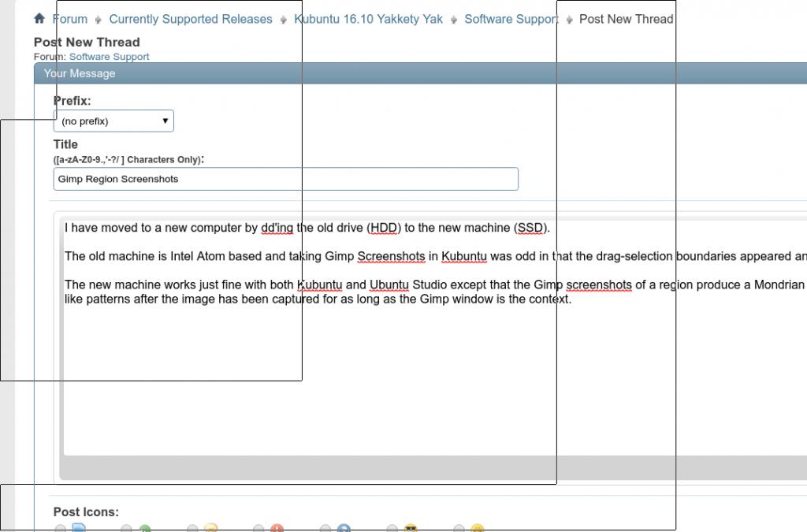Click the Title field containing Gimp Region Screenshots
Viewport: 807px width, 532px height.
[285, 179]
